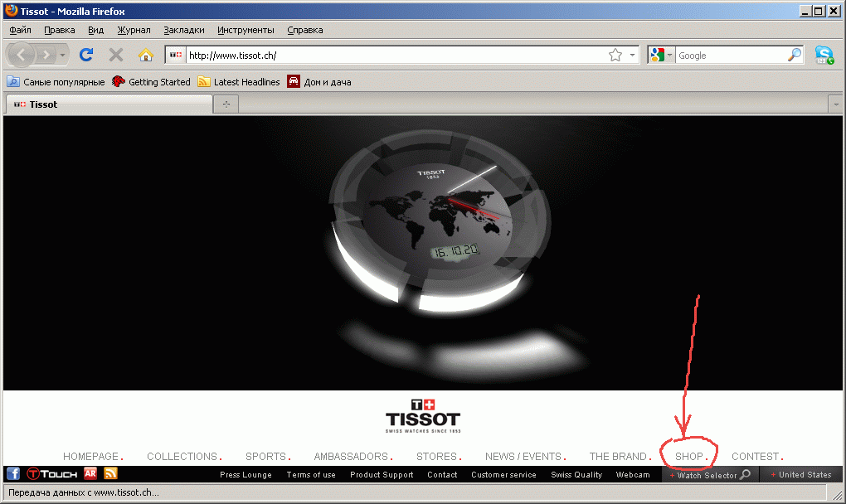
Task: Bookmark this page with the star icon
Action: 615,56
